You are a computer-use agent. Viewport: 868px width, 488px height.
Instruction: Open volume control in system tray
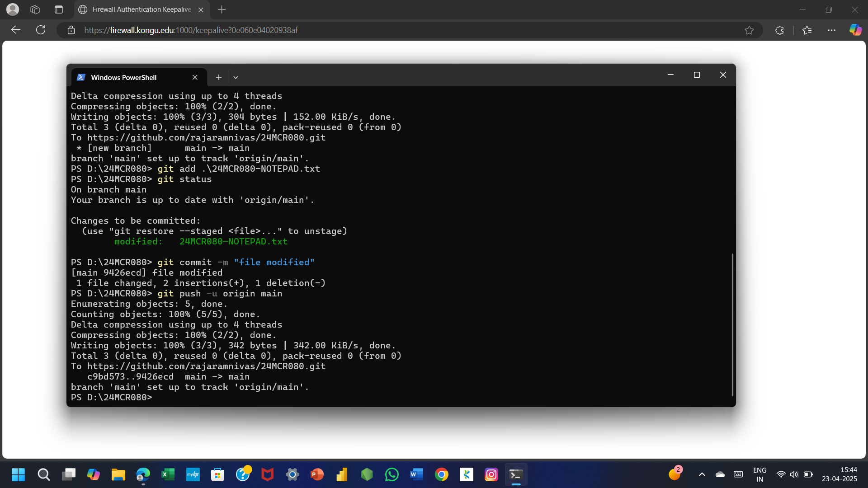click(x=794, y=474)
